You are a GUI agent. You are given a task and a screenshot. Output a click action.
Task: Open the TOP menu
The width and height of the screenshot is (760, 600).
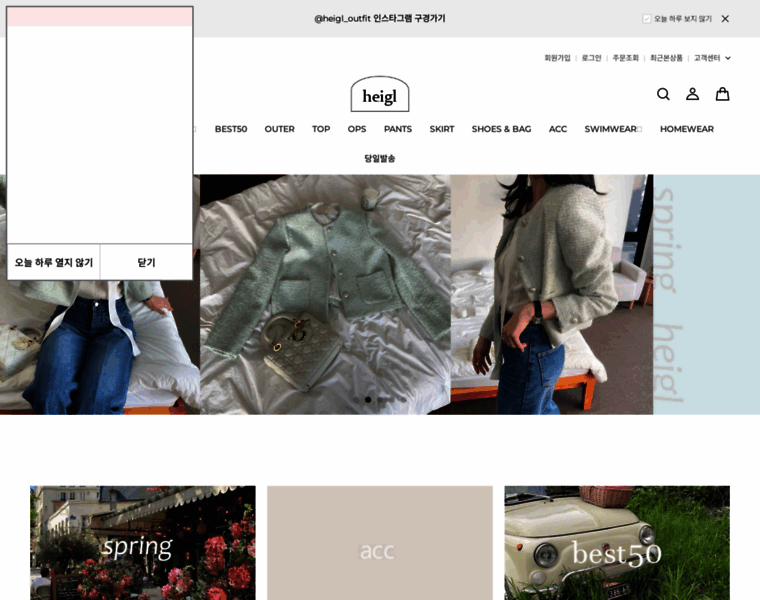pos(321,129)
